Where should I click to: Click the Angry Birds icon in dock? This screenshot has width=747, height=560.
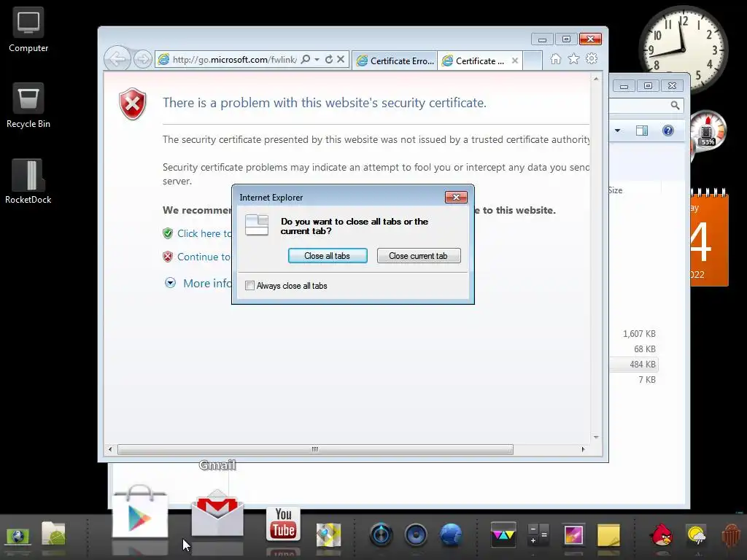pos(662,534)
